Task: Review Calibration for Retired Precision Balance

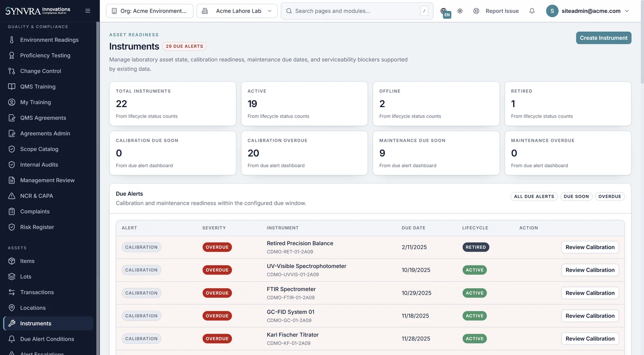Action: click(x=590, y=247)
